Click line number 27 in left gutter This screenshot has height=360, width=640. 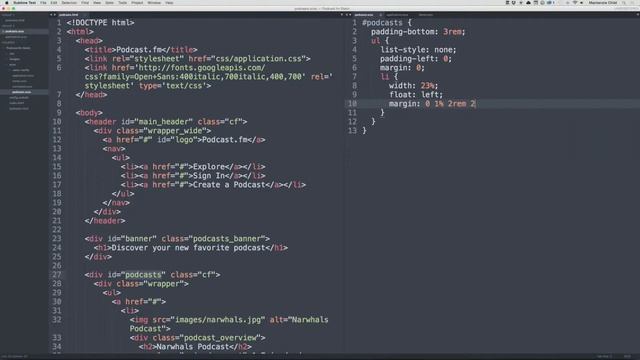tap(57, 275)
